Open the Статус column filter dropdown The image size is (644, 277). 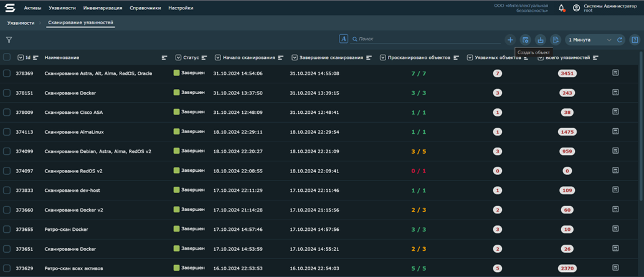point(178,57)
